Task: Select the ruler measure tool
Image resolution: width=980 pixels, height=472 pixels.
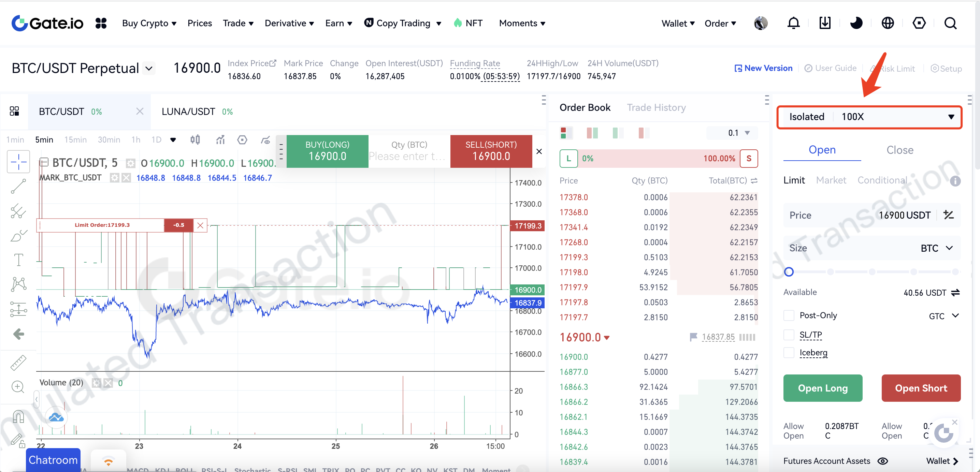Action: 18,363
